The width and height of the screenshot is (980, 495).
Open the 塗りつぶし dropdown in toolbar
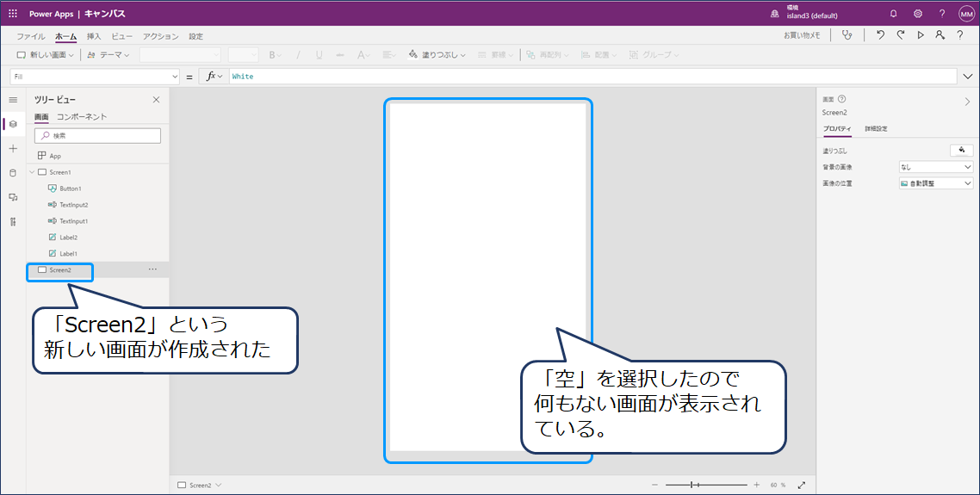point(437,55)
